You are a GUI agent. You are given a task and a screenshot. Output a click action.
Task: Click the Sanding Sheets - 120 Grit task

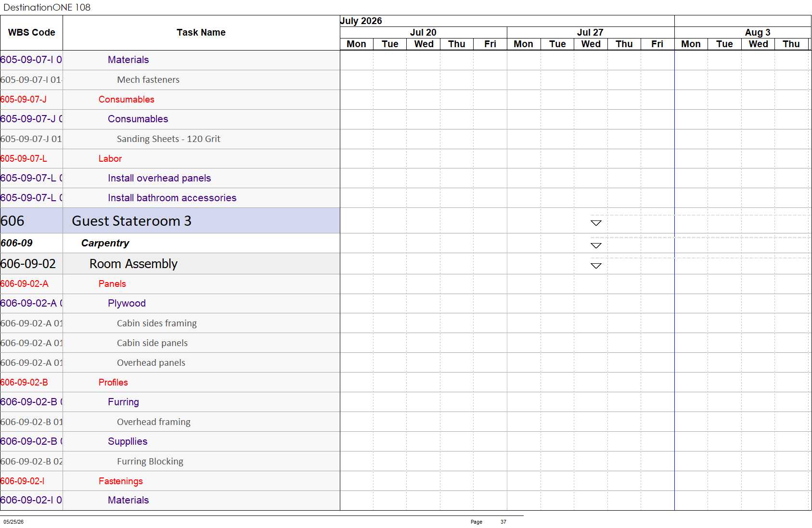[168, 139]
